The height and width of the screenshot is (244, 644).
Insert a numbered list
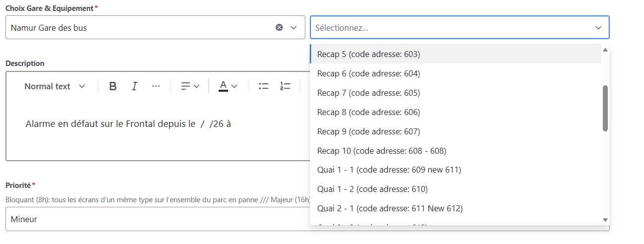[285, 86]
